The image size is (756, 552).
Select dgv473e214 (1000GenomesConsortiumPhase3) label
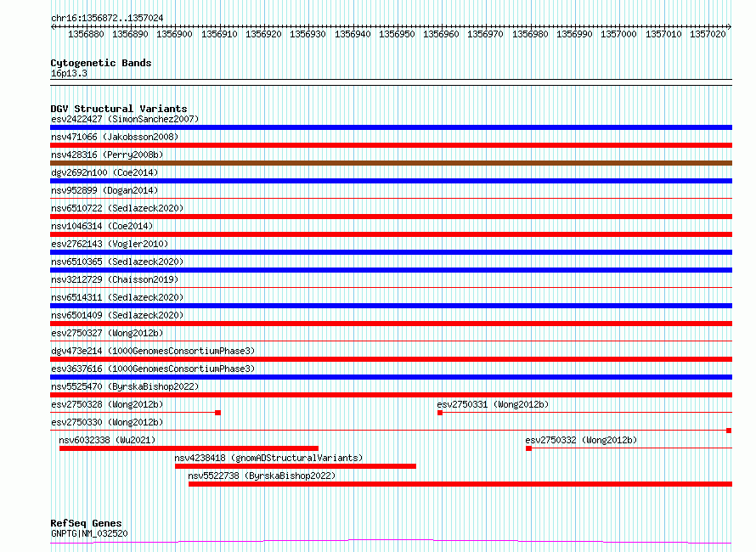click(153, 351)
